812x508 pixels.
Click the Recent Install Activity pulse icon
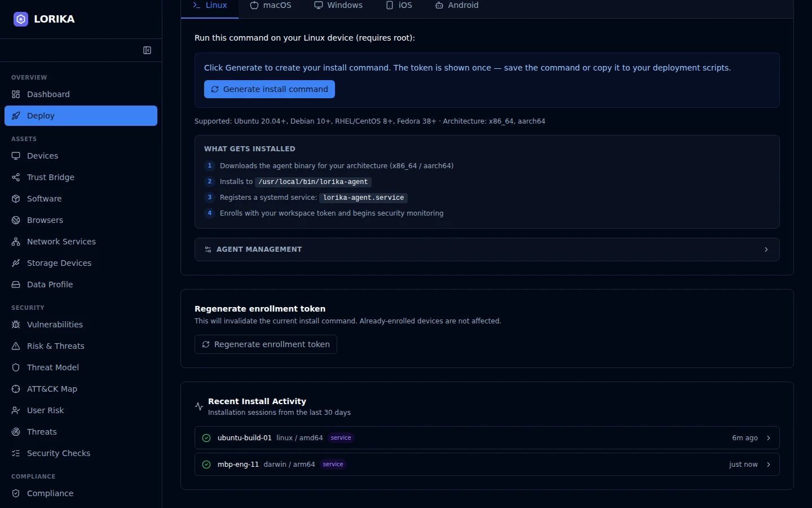[x=199, y=406]
